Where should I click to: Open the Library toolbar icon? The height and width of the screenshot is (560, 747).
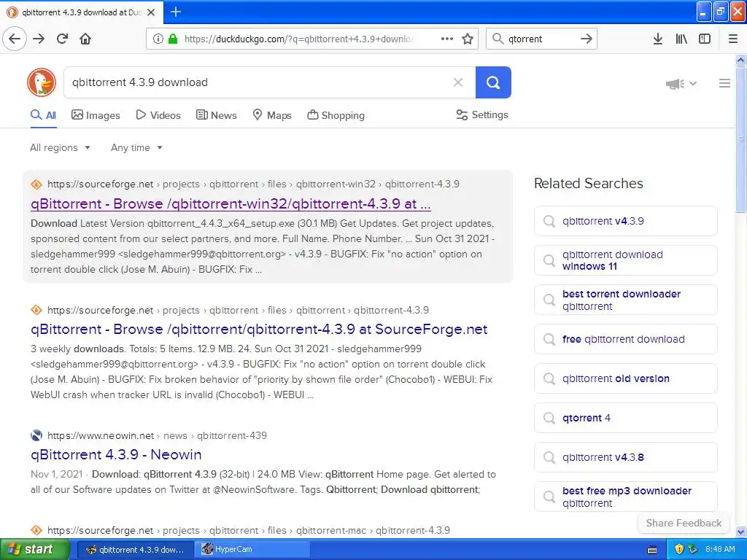click(x=681, y=39)
